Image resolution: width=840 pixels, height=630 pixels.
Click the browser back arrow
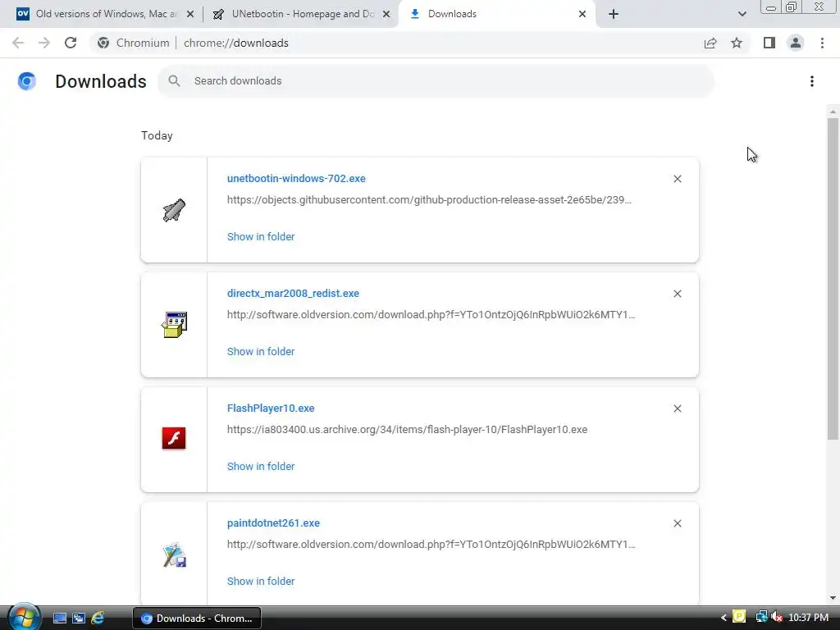18,43
